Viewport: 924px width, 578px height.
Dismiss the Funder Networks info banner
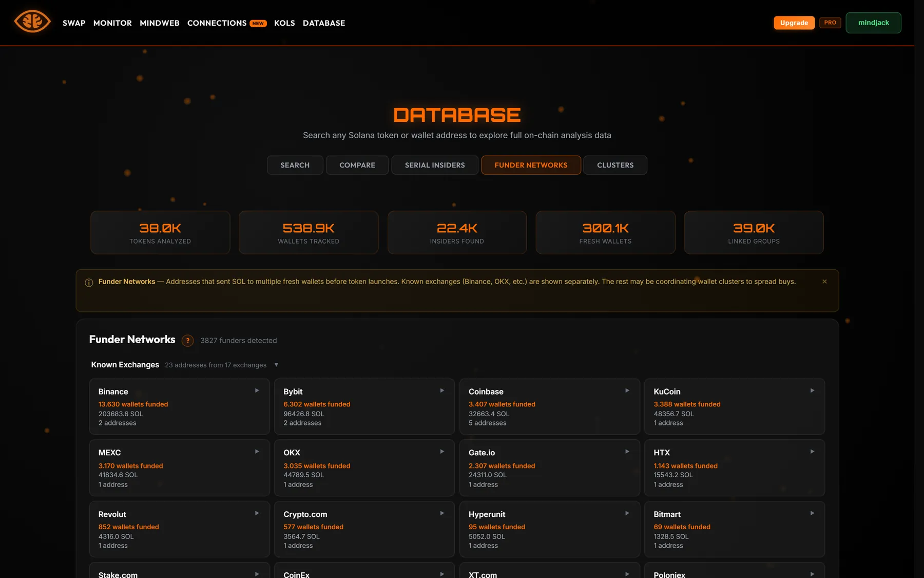(824, 282)
